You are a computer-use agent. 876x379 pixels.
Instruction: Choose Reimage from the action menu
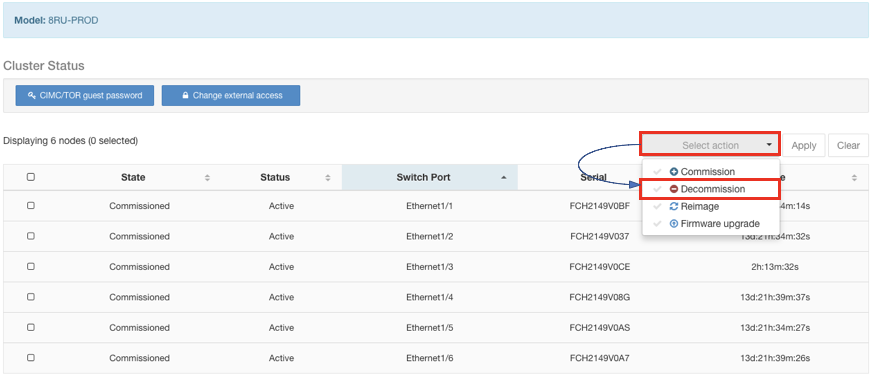(711, 207)
